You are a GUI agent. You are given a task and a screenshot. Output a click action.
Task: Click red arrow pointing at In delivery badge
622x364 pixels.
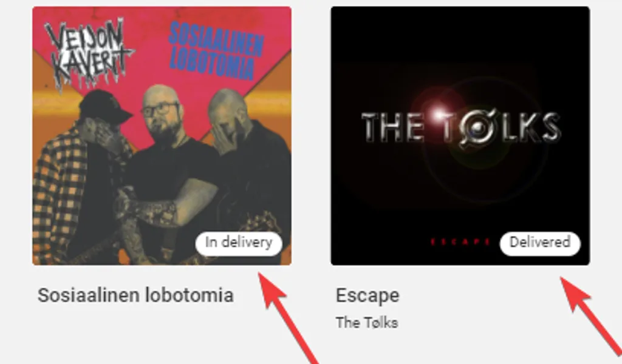tap(287, 317)
